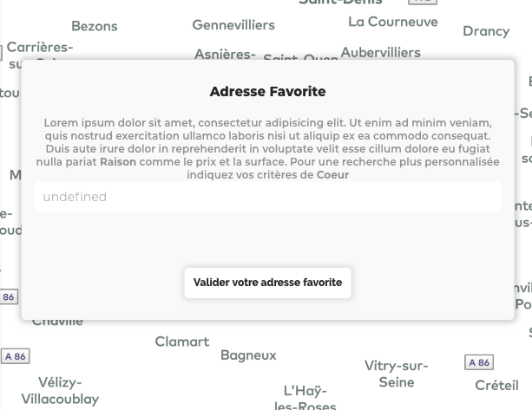Click the bold word Coeur in the description
Screen dimensions: 532x410
pyautogui.click(x=332, y=175)
